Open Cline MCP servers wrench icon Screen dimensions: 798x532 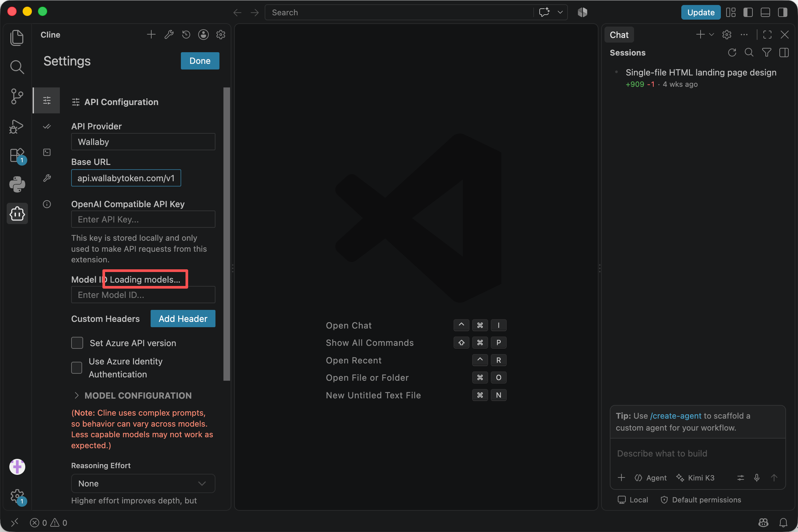tap(169, 35)
